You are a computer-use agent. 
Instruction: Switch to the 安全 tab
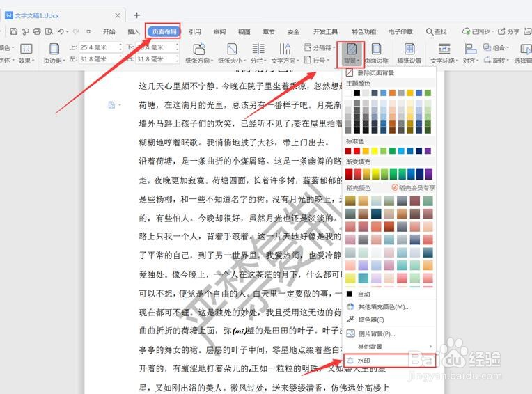(293, 31)
